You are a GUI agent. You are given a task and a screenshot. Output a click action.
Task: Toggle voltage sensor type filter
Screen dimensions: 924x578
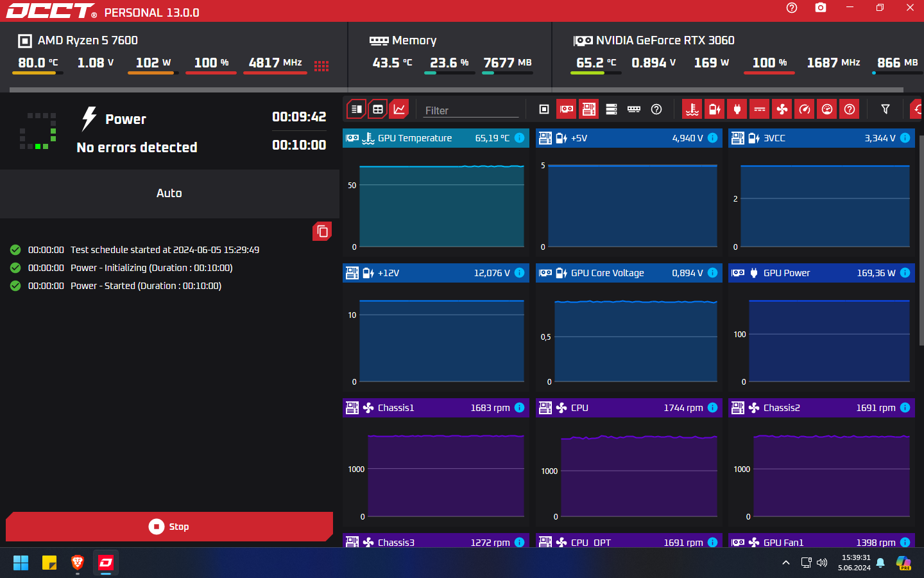coord(714,109)
